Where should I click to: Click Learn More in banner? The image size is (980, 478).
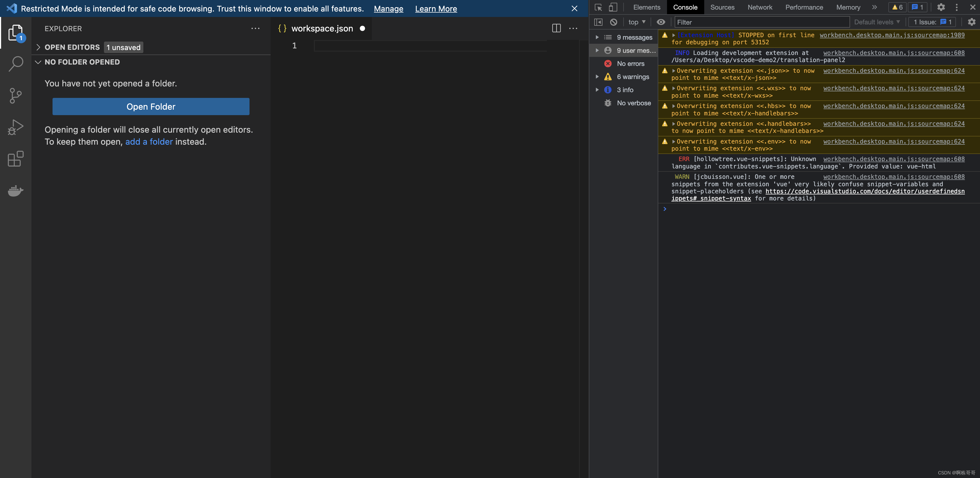(x=436, y=8)
